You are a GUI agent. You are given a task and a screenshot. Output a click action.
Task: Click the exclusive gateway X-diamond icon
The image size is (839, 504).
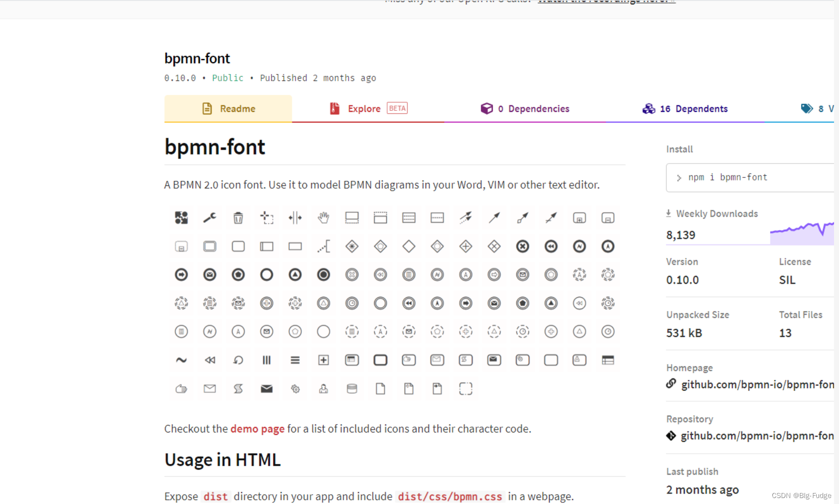coord(494,246)
